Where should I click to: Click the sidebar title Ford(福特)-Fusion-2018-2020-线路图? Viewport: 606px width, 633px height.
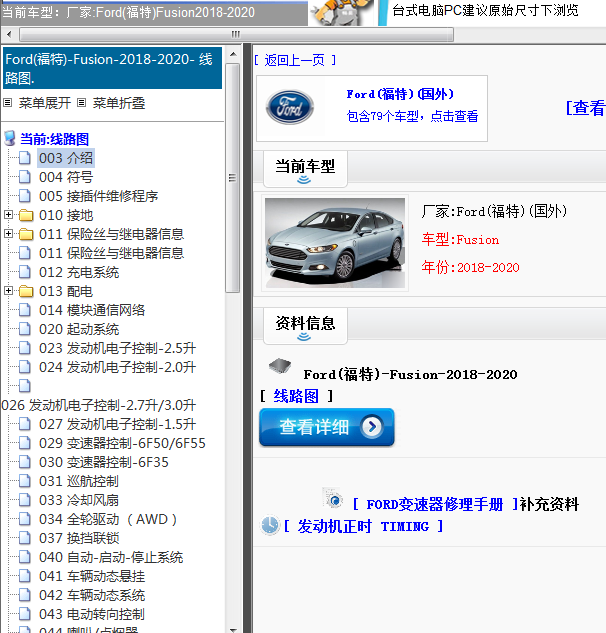(x=112, y=68)
